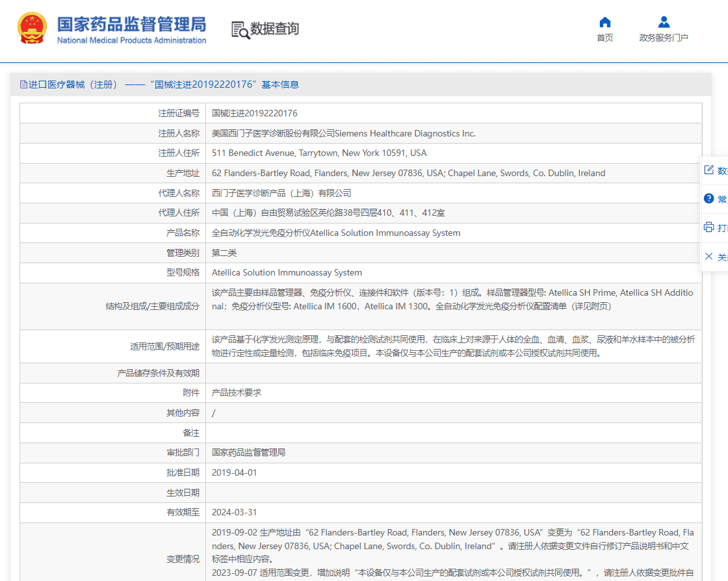Click the 注册证编号 label cell
Viewport: 728px width, 581px height.
(x=113, y=113)
